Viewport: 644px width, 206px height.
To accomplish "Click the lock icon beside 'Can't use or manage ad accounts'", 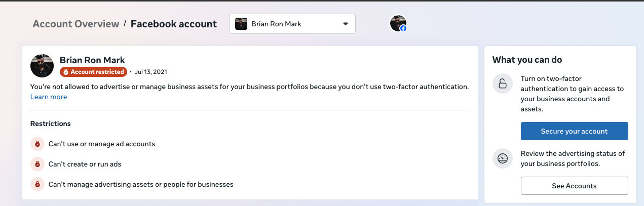I will [37, 144].
